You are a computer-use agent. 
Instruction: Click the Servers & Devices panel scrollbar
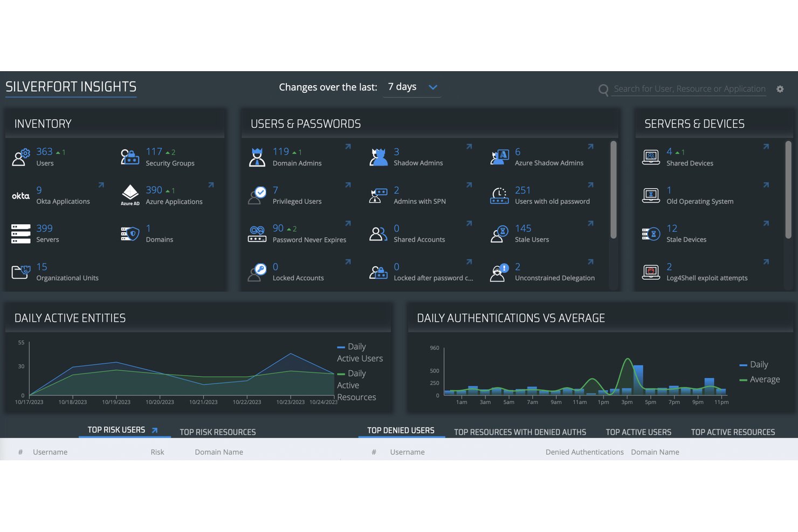788,190
